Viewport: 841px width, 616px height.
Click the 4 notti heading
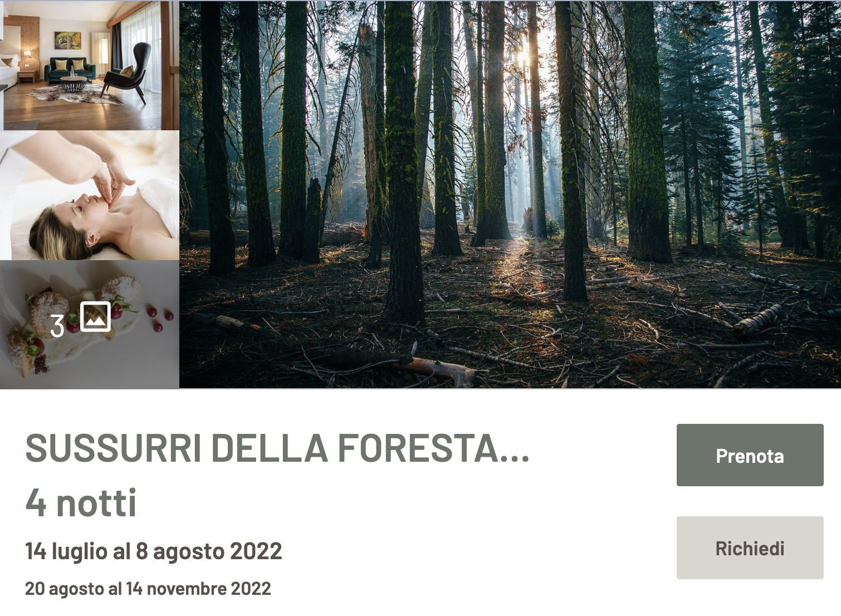point(81,502)
